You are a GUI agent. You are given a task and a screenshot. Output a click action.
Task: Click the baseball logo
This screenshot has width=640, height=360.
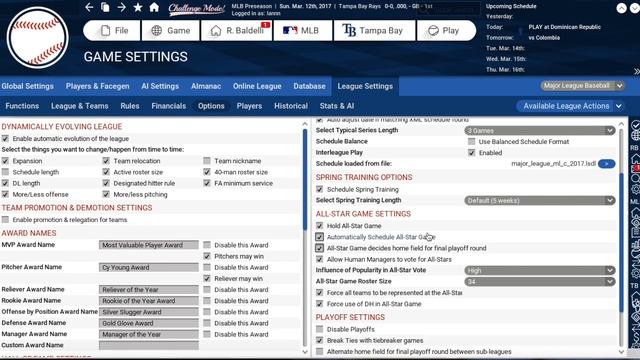point(38,38)
